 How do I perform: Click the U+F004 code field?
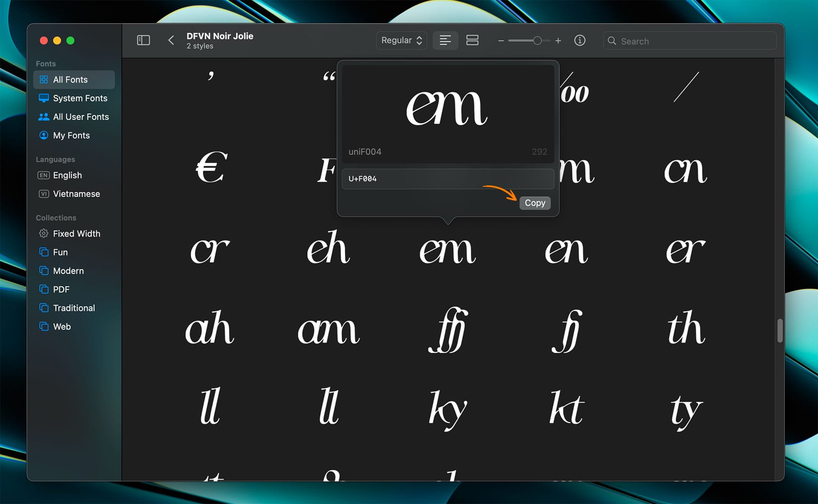tap(448, 179)
